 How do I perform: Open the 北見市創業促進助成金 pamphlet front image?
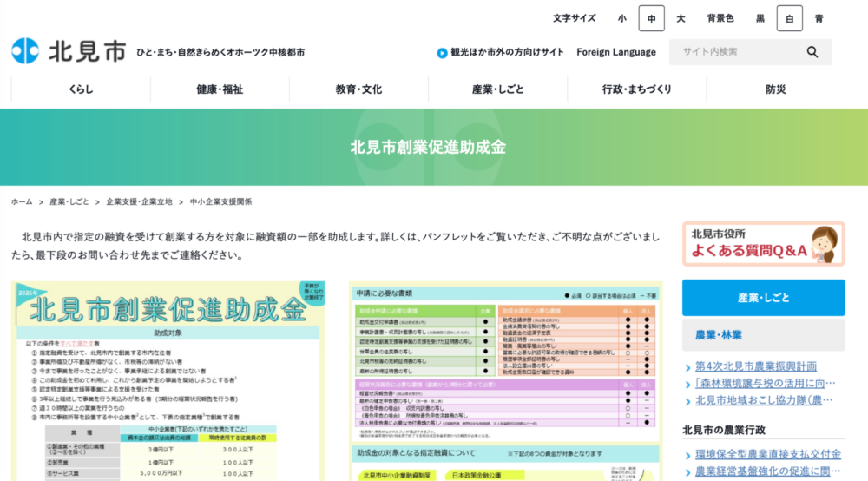(168, 381)
